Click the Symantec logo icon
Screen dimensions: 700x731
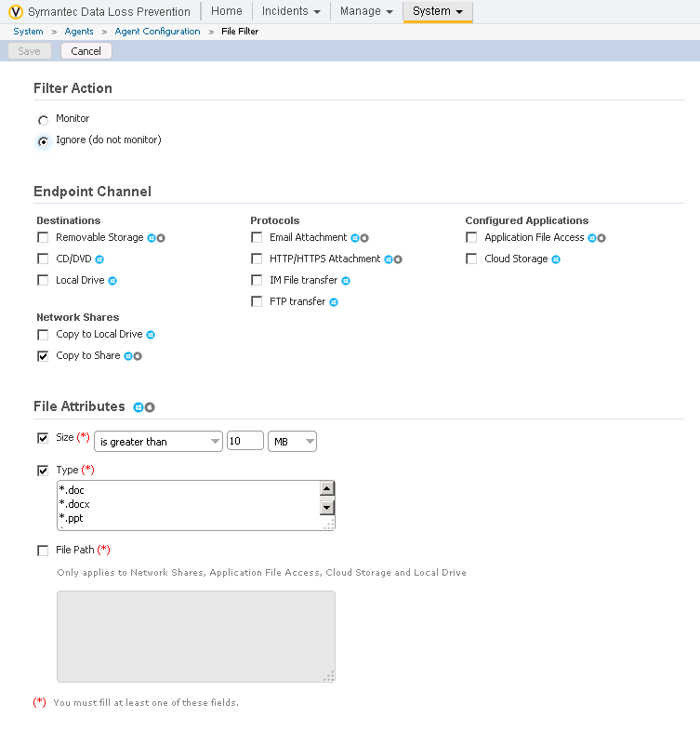coord(16,12)
